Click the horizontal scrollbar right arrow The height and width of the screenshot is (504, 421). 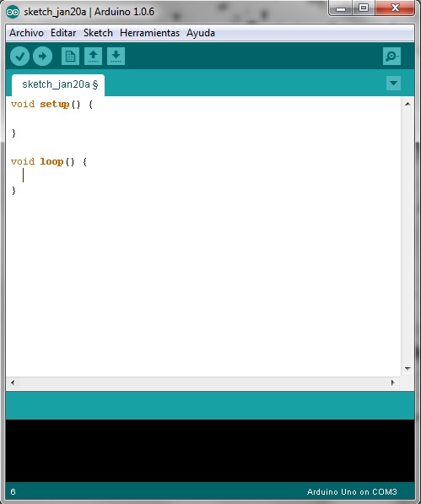[x=393, y=382]
